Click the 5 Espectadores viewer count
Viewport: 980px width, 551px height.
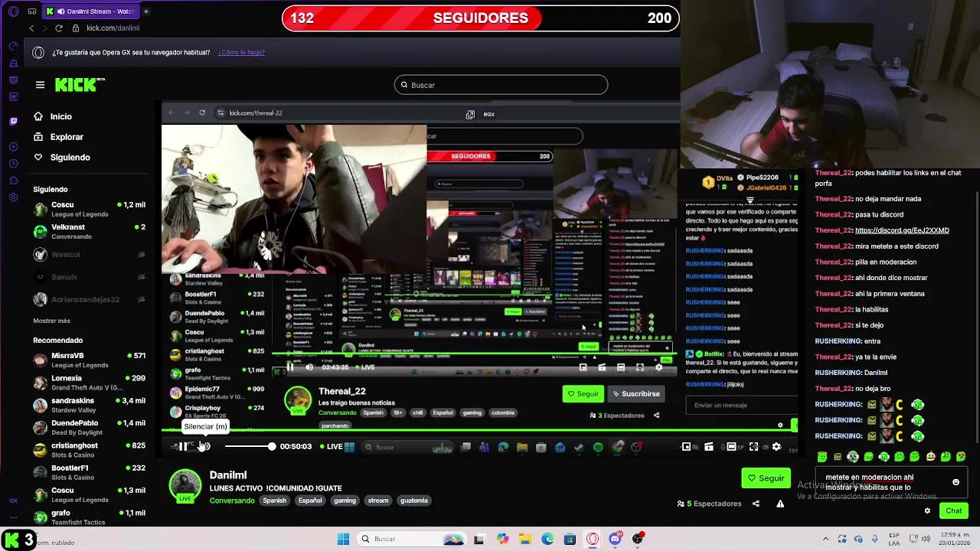709,504
